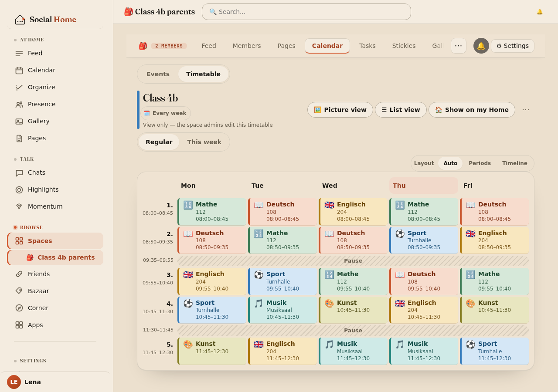Switch to the Stickies tab

(404, 46)
